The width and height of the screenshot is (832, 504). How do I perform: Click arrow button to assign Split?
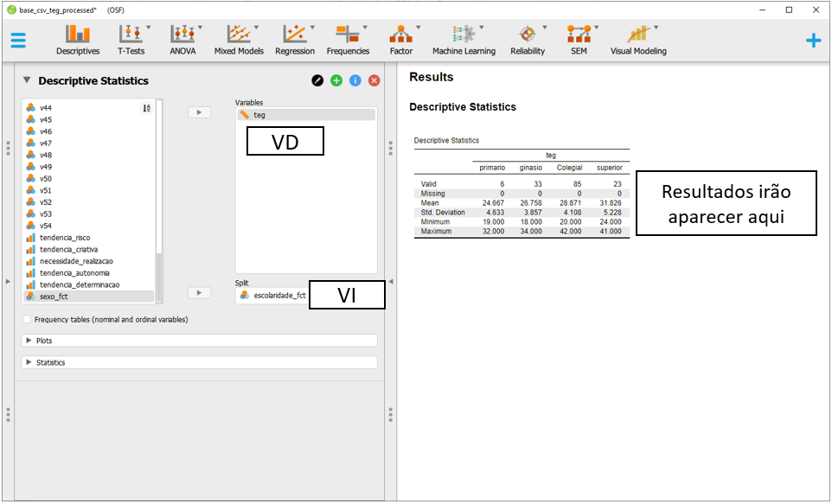[199, 293]
